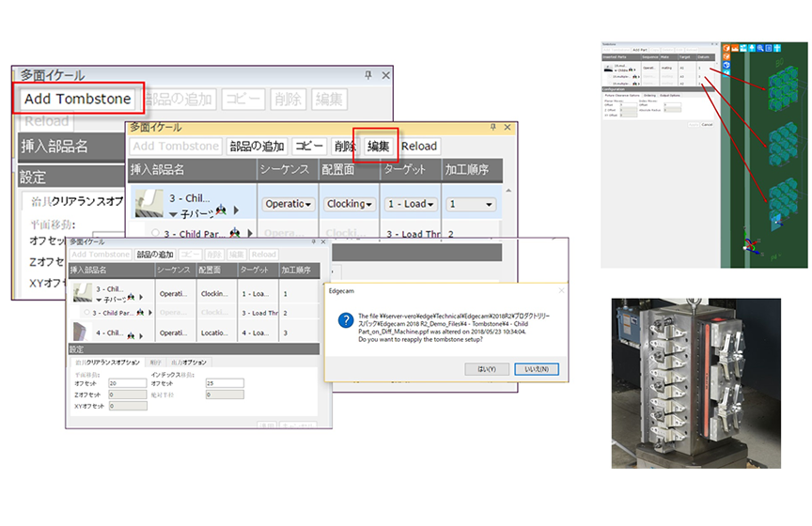Screen dimensions: 812x526
Task: Open the Operation sequence dropdown
Action: [288, 204]
